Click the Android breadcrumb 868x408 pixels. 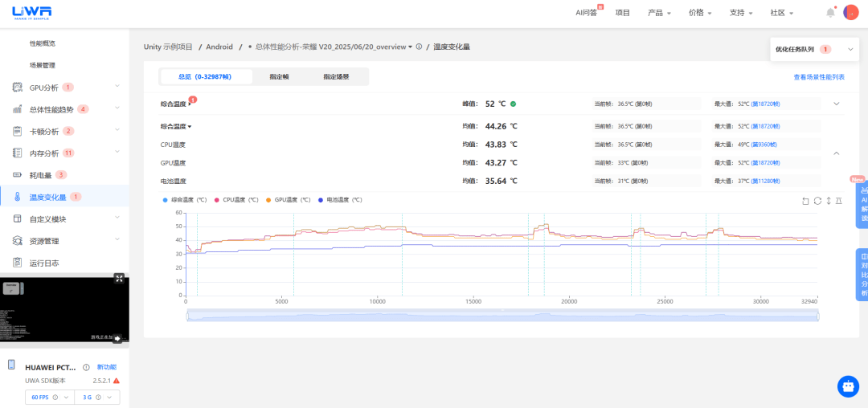click(x=219, y=47)
